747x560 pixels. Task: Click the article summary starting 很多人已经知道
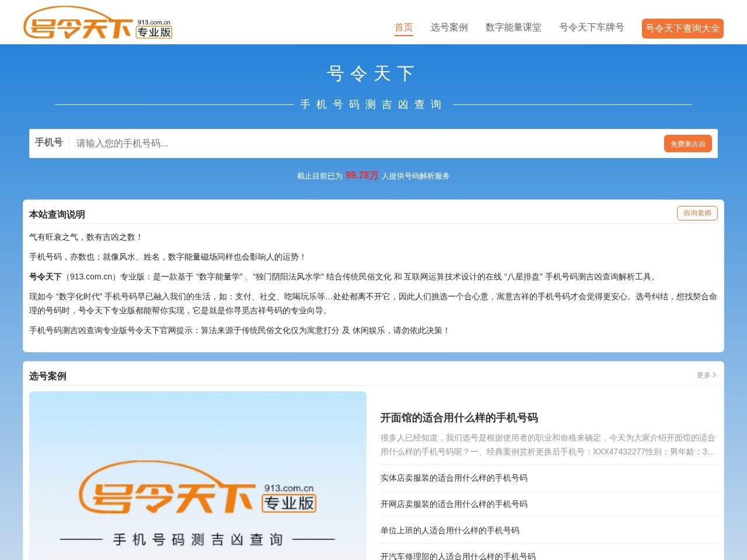click(548, 444)
